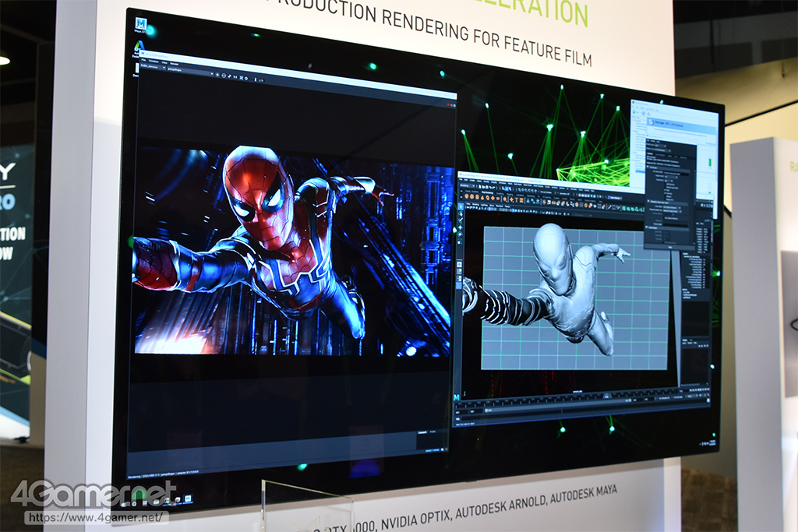The width and height of the screenshot is (798, 532).
Task: Open View menu in Arnold RenderView
Action: pyautogui.click(x=164, y=62)
